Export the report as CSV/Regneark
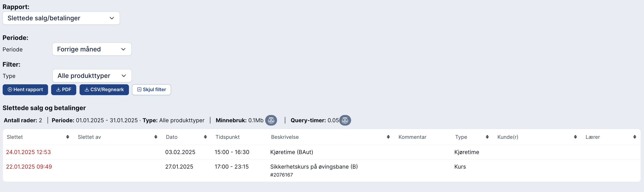 pos(104,90)
